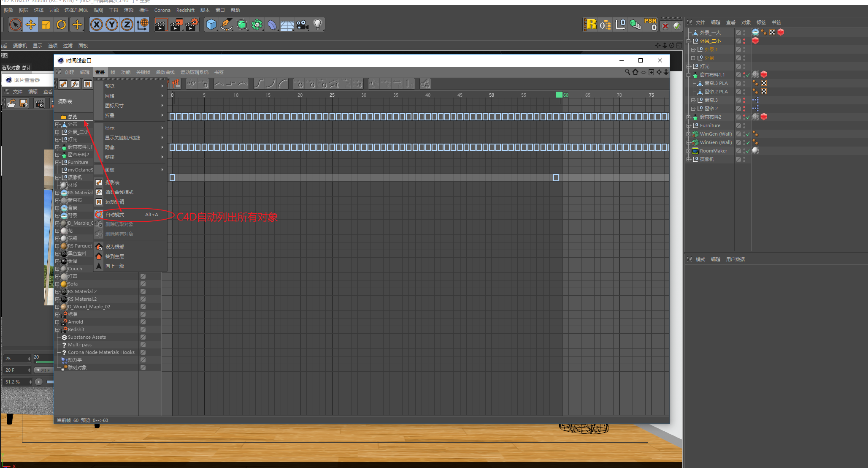Expand the Redshift node in the timeline list
The image size is (868, 468).
pos(57,330)
